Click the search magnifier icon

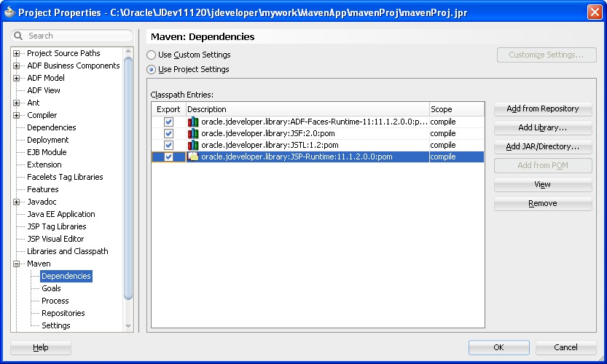(18, 36)
